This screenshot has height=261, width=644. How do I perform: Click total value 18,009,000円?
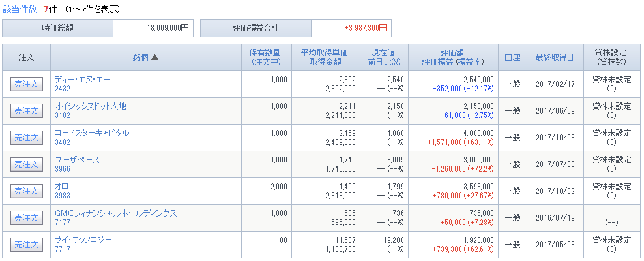click(x=168, y=28)
